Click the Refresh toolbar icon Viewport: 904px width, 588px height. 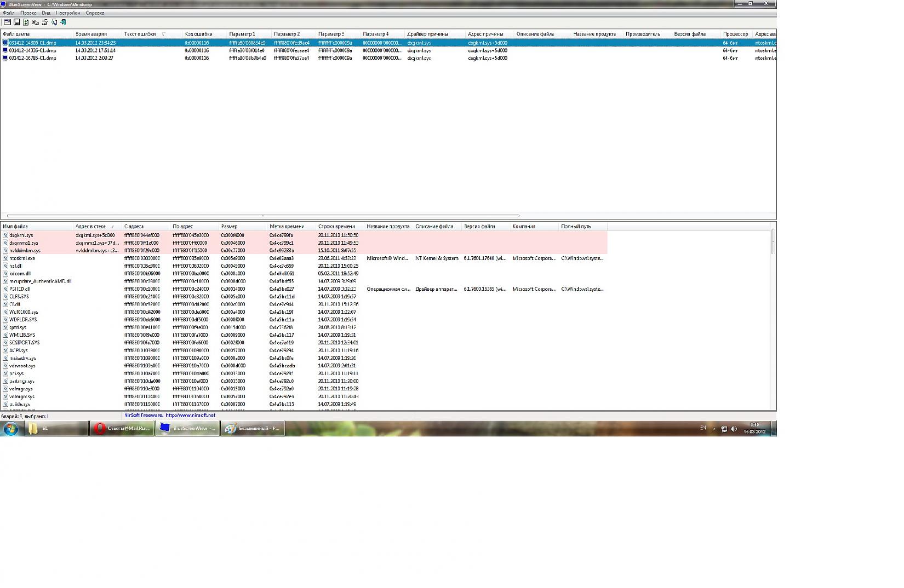[x=26, y=22]
